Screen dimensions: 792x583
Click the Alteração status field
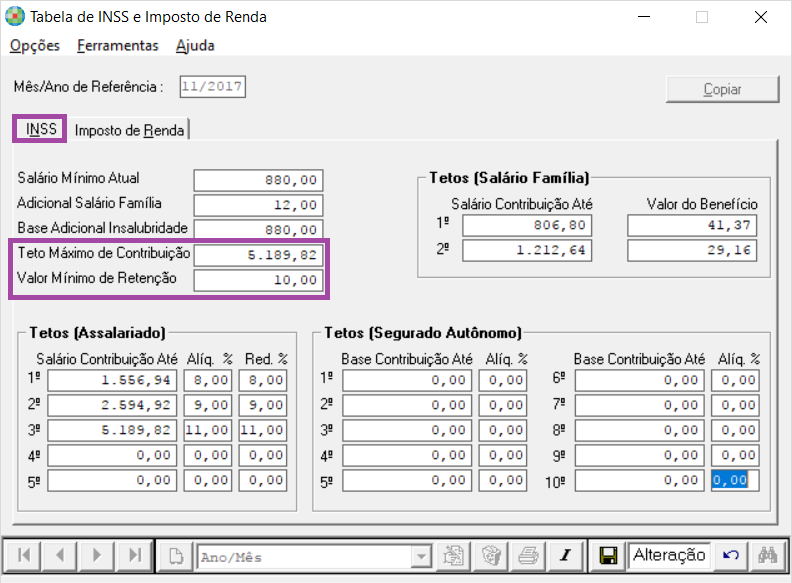(x=669, y=555)
